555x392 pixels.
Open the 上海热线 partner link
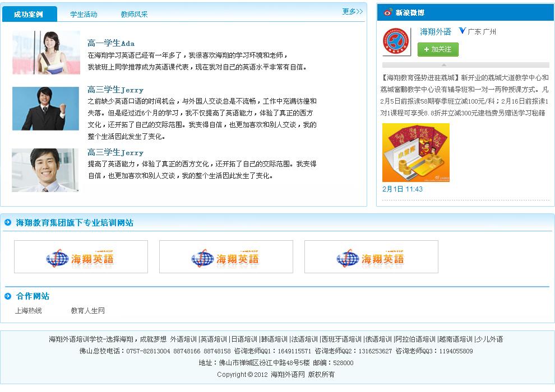click(x=29, y=311)
